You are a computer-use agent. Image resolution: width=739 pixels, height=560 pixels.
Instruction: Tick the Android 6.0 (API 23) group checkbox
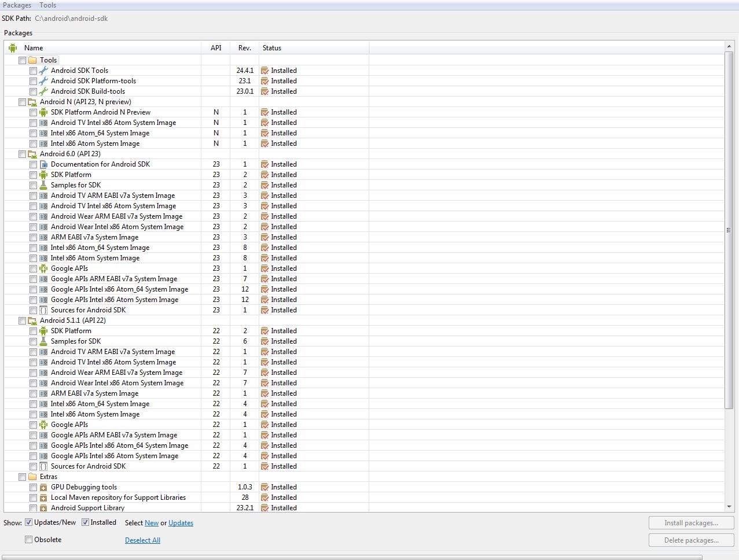click(x=22, y=154)
